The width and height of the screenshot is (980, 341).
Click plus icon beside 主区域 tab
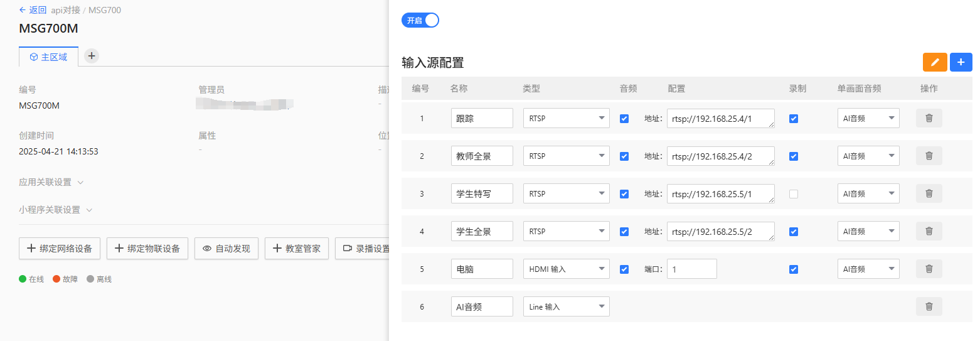coord(92,56)
